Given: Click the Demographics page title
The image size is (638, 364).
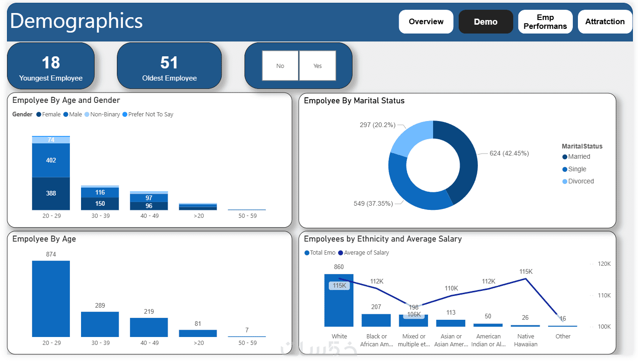Looking at the screenshot, I should (x=76, y=21).
